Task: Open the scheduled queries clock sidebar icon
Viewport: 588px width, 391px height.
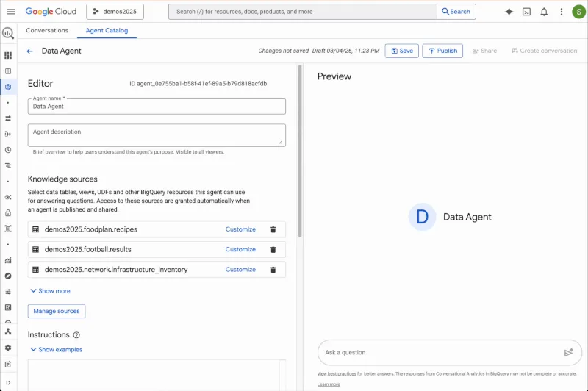Action: pos(8,150)
